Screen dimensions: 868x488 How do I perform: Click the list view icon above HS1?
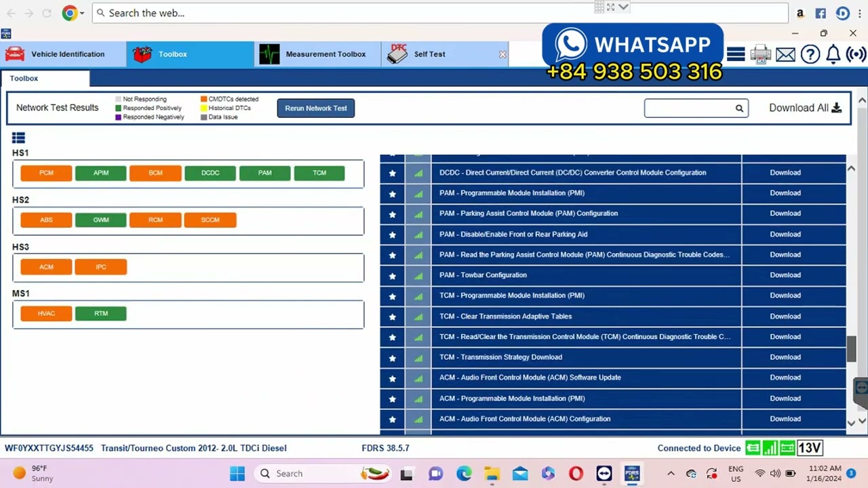[18, 138]
